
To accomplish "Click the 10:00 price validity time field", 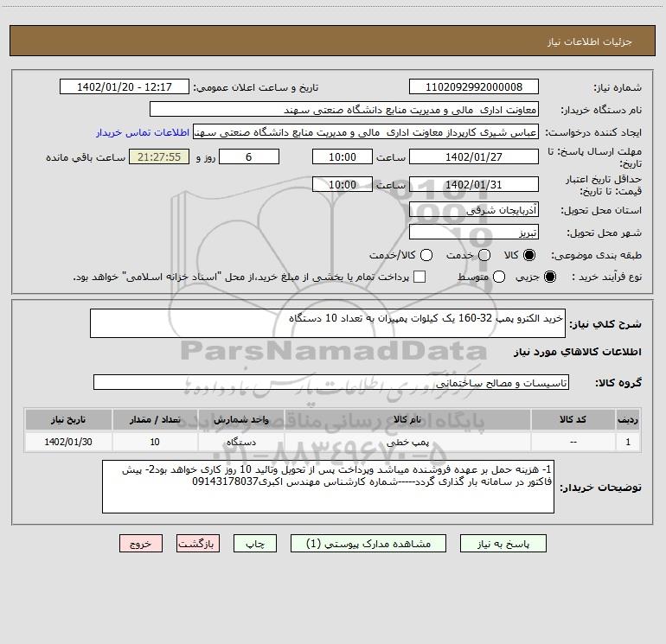I will (x=343, y=185).
